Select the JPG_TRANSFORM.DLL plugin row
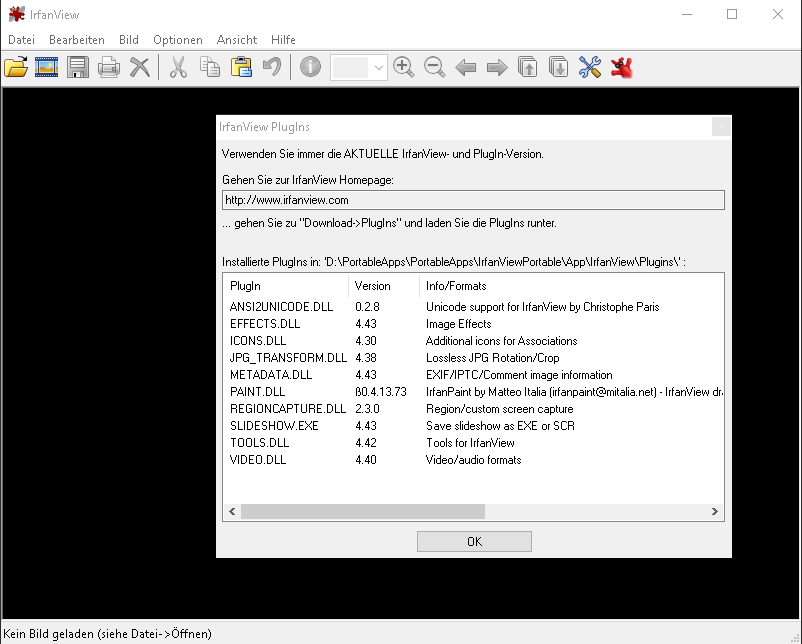The height and width of the screenshot is (644, 802). (x=473, y=358)
